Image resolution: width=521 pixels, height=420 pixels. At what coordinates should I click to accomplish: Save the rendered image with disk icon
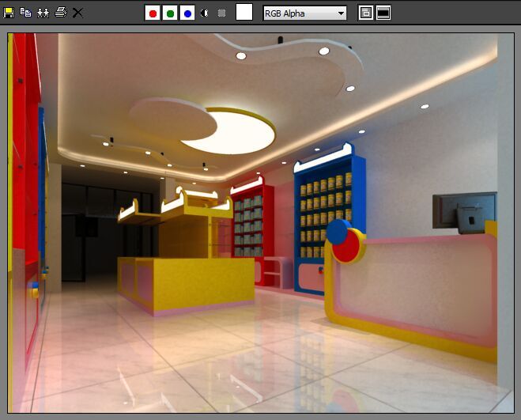point(9,13)
